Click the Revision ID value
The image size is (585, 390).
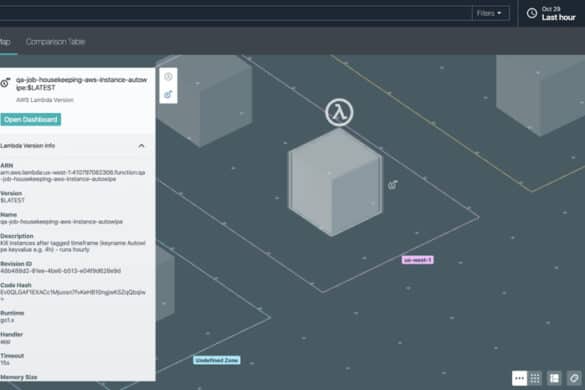[60, 271]
